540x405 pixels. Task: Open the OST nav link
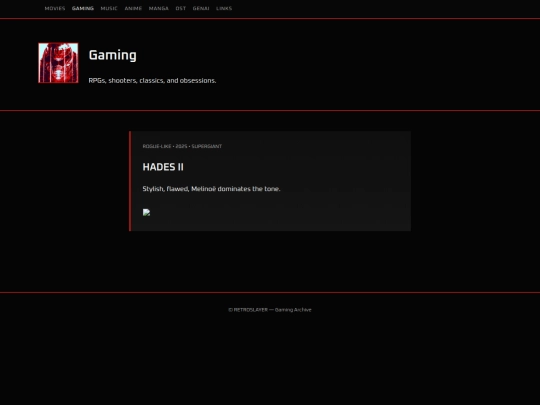pyautogui.click(x=180, y=8)
